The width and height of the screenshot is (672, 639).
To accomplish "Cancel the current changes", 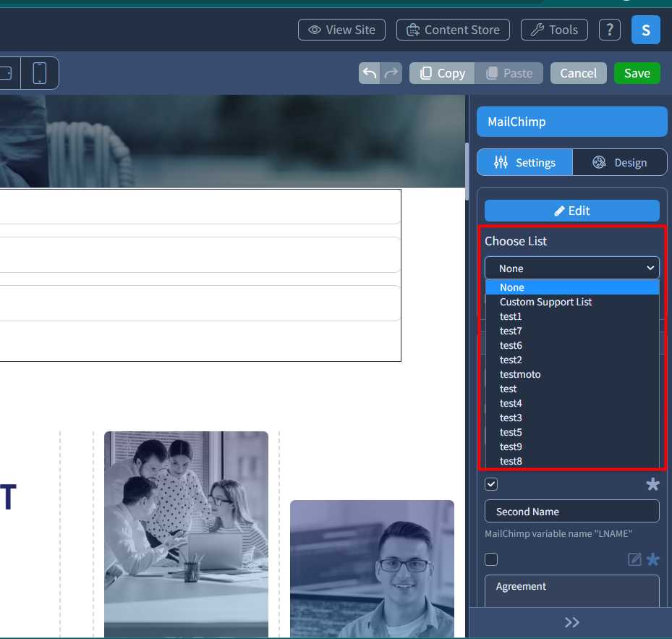I will pyautogui.click(x=578, y=73).
